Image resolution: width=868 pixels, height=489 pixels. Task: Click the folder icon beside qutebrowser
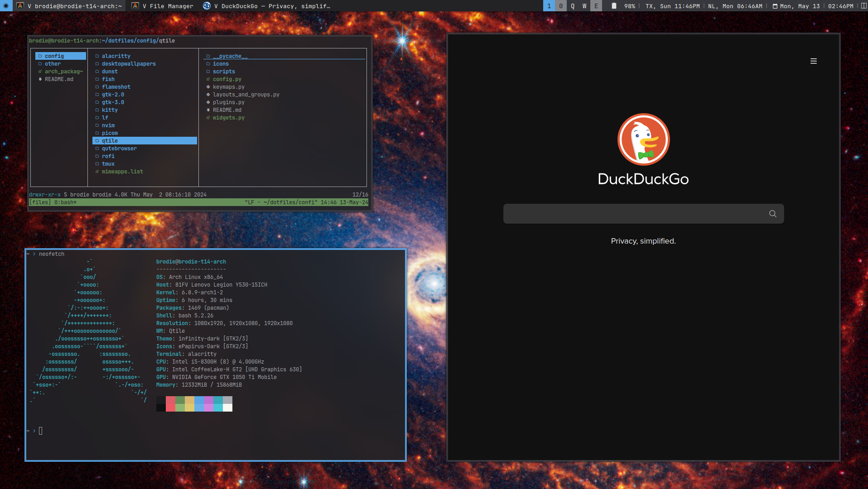[x=97, y=149]
